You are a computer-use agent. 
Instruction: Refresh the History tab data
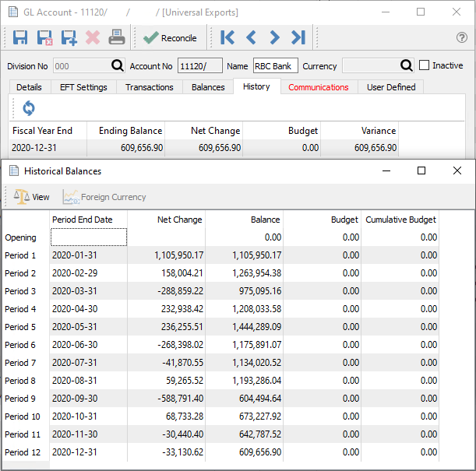(29, 108)
